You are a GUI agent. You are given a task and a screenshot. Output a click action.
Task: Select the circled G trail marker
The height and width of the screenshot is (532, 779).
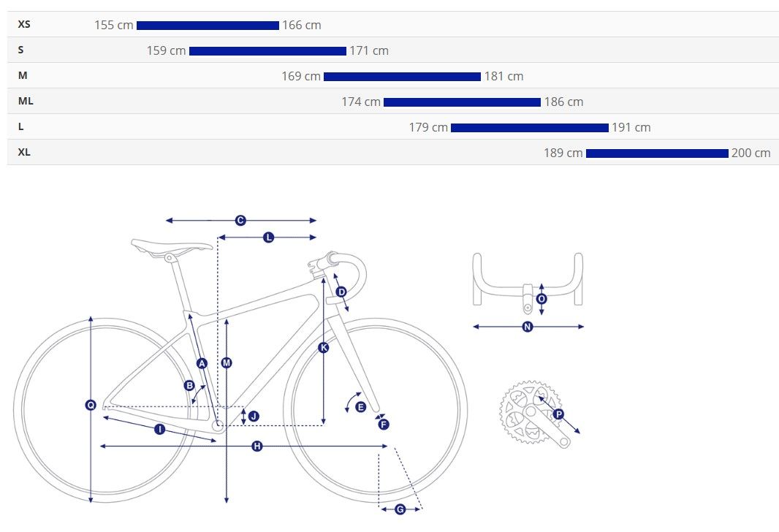(x=400, y=509)
